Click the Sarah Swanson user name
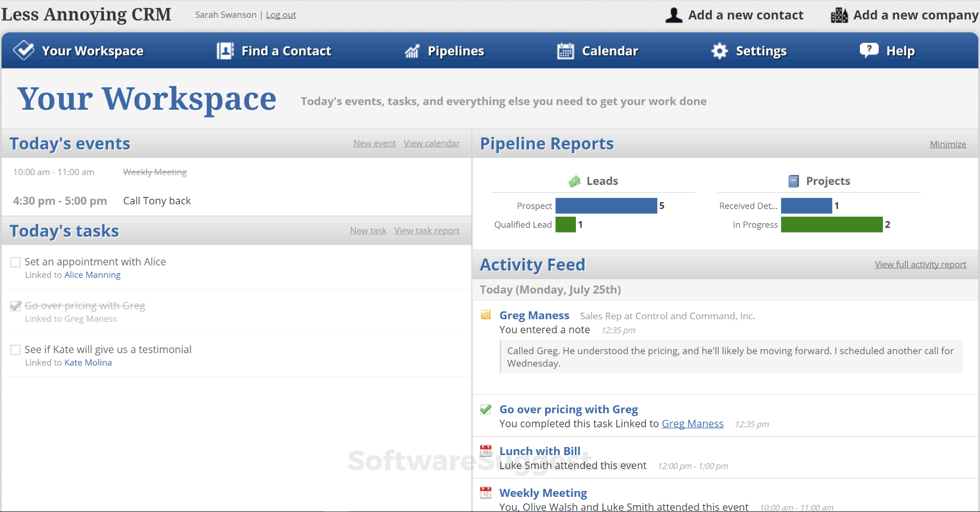 click(226, 15)
